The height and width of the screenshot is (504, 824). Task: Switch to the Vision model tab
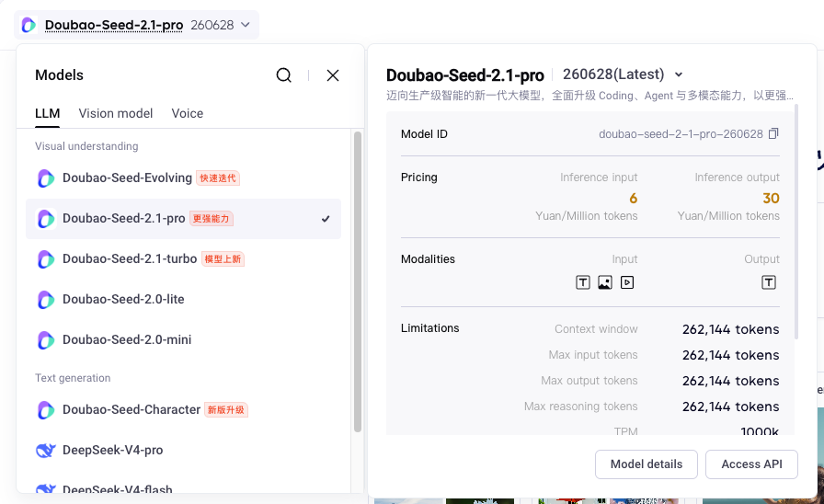116,113
